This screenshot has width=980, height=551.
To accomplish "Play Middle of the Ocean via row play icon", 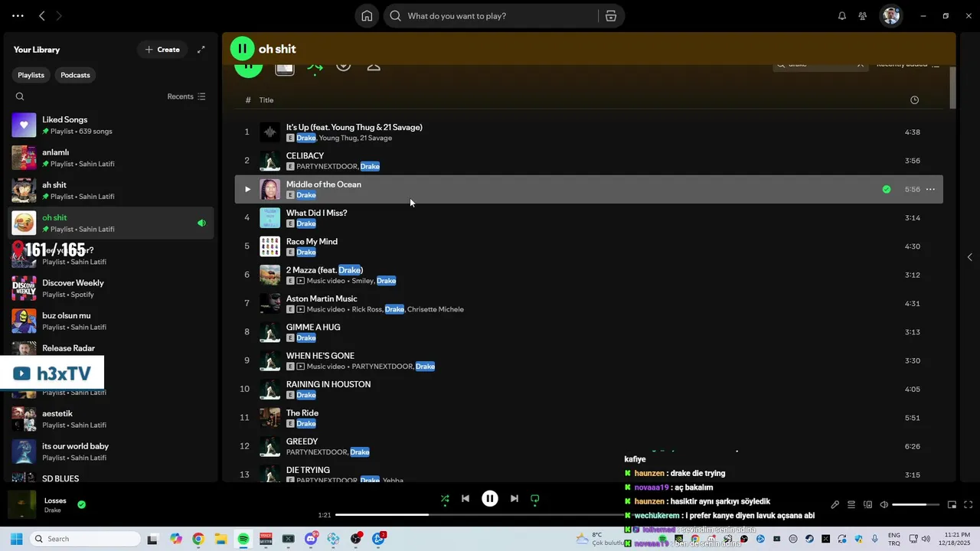I will (247, 189).
